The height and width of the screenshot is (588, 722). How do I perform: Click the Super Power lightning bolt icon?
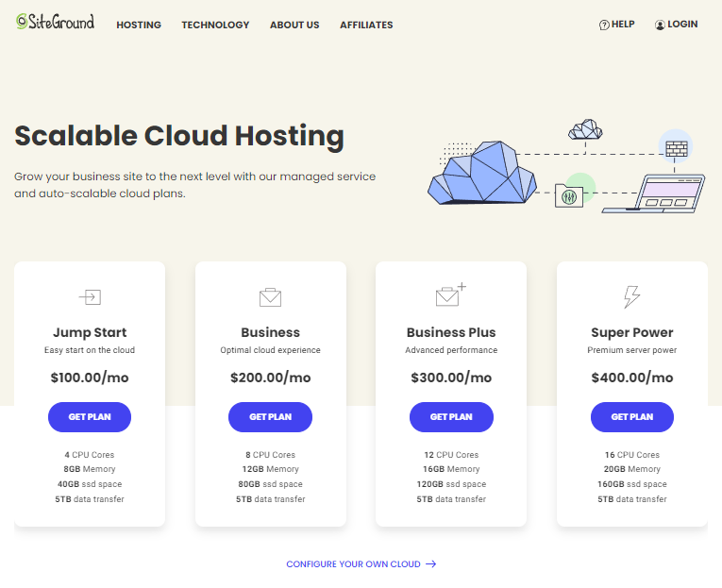click(631, 296)
